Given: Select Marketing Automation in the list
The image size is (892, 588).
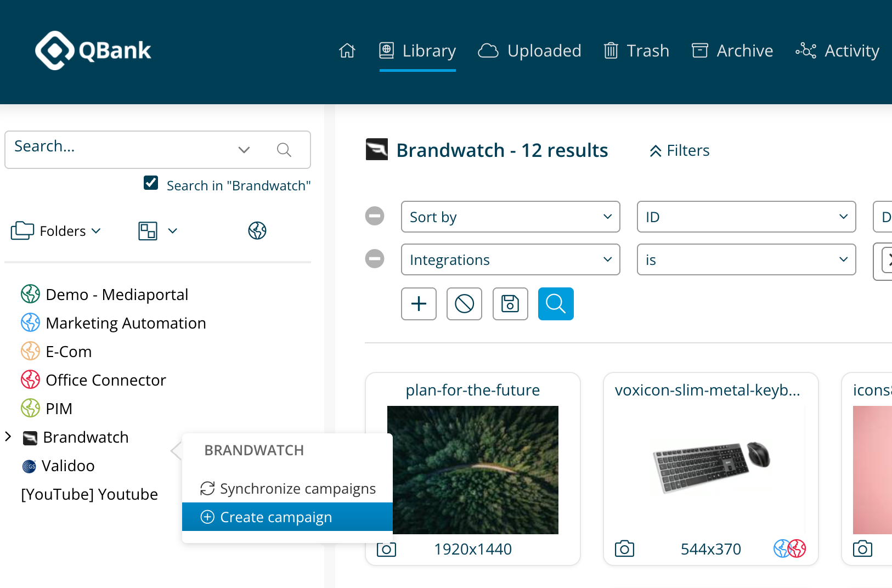Looking at the screenshot, I should pos(114,323).
